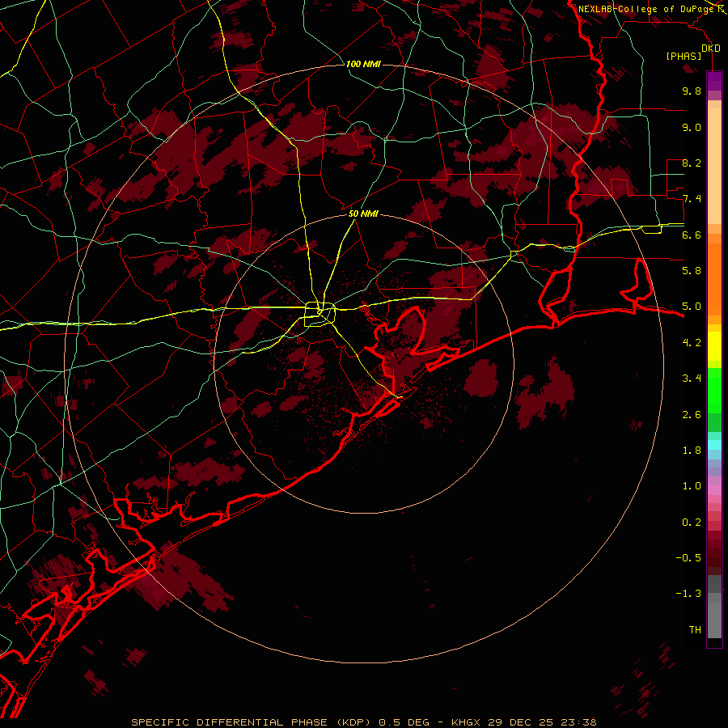Click the 1.0 scale value

pos(692,486)
